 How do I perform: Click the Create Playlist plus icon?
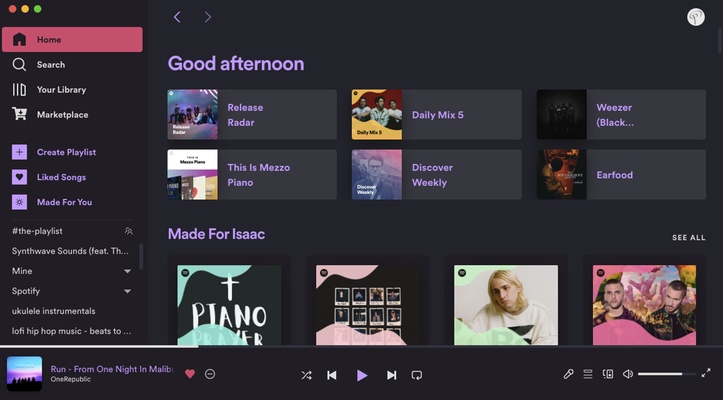pos(19,152)
